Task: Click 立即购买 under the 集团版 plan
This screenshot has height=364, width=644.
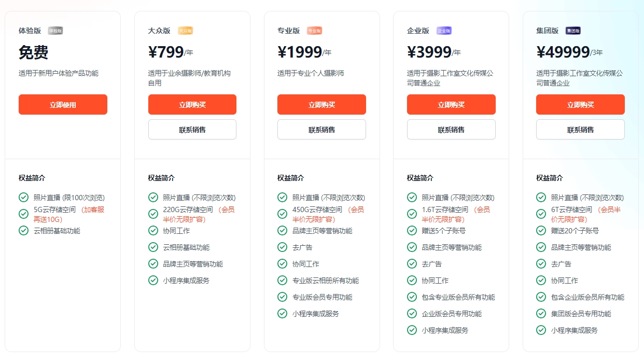Action: coord(580,104)
